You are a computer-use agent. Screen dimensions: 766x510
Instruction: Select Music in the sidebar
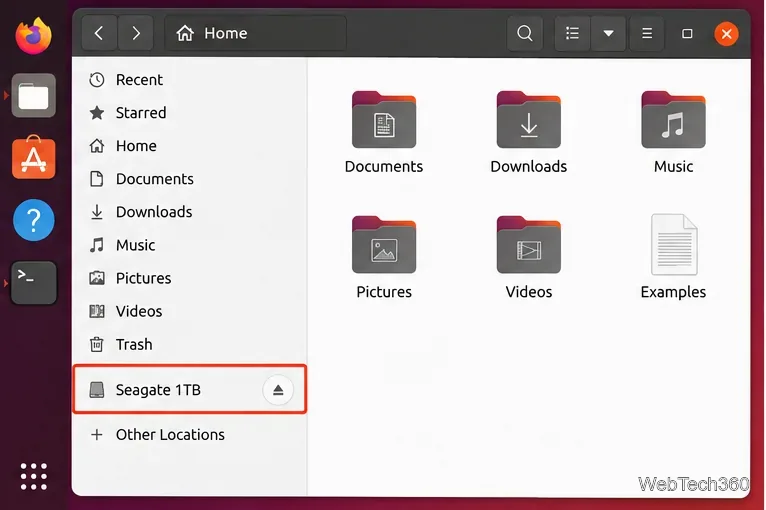190,245
